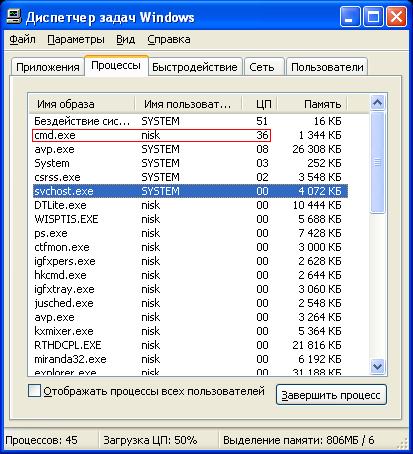The height and width of the screenshot is (454, 413).
Task: Select the Бездействие системы process row
Action: (190, 121)
